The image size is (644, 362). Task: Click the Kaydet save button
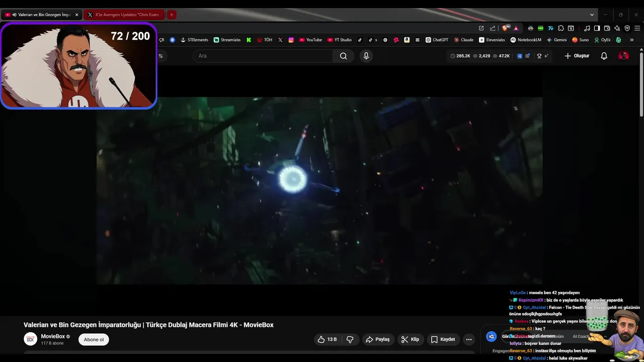(443, 339)
